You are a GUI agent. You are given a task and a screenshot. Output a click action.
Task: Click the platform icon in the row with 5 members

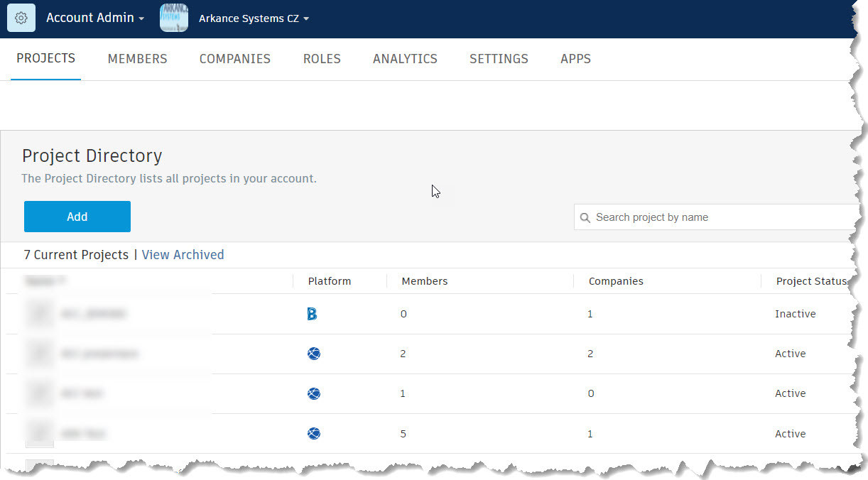click(x=314, y=433)
